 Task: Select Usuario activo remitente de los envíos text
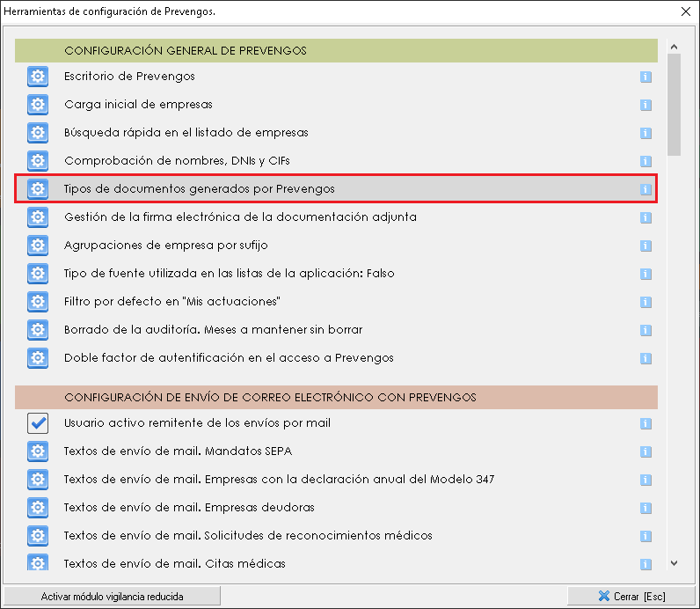[x=197, y=423]
